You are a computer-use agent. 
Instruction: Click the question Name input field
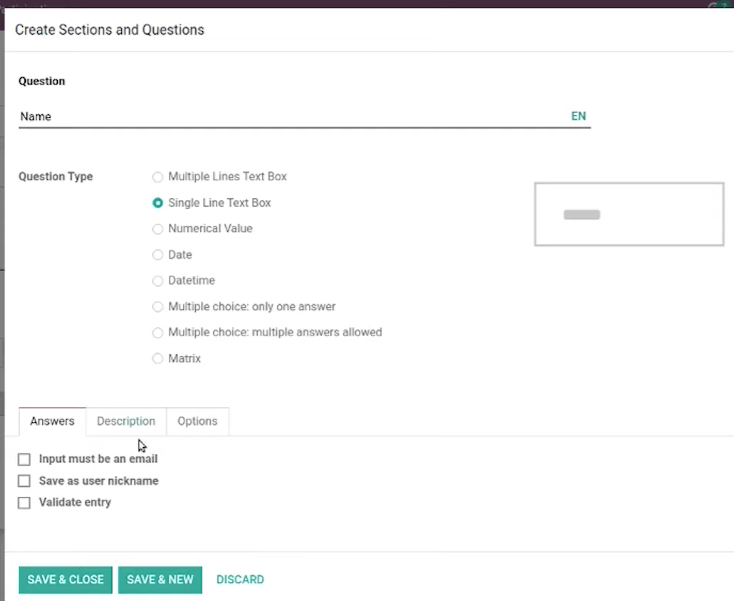pos(290,117)
